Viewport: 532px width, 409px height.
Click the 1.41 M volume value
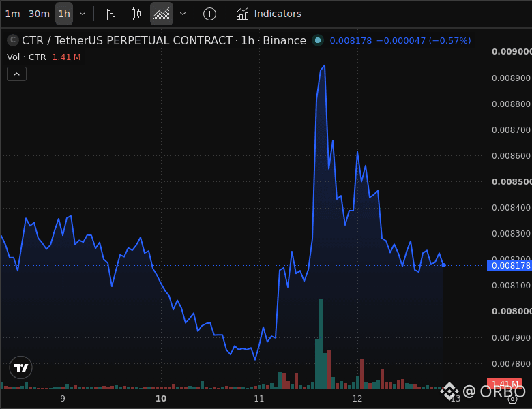[67, 57]
